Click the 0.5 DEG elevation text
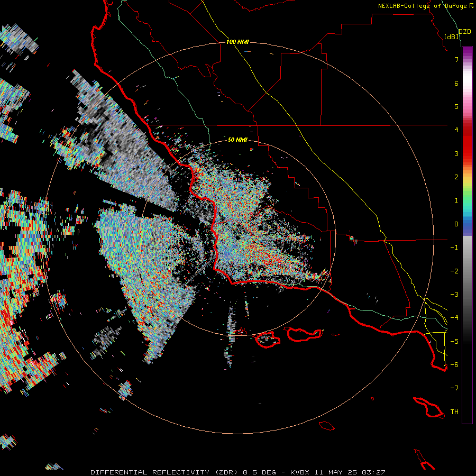476x476 pixels. [x=259, y=472]
